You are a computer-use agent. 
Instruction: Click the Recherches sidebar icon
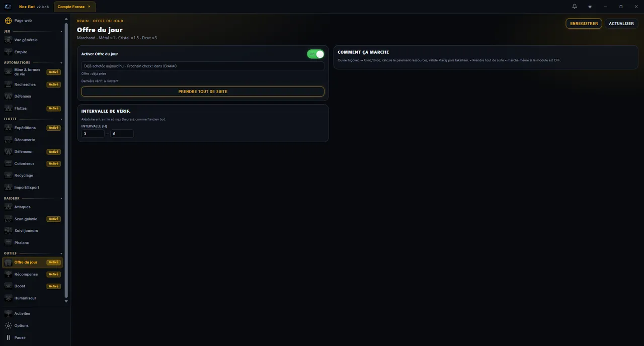(8, 84)
